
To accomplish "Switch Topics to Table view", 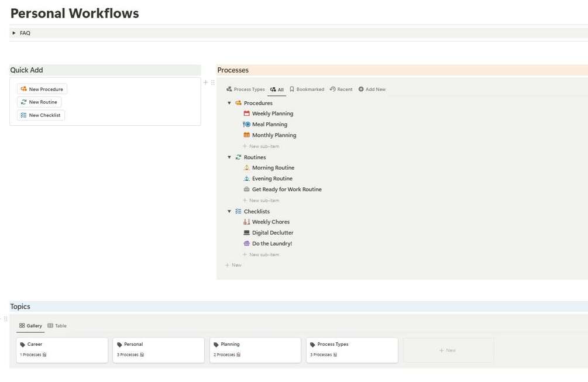I will pos(57,326).
